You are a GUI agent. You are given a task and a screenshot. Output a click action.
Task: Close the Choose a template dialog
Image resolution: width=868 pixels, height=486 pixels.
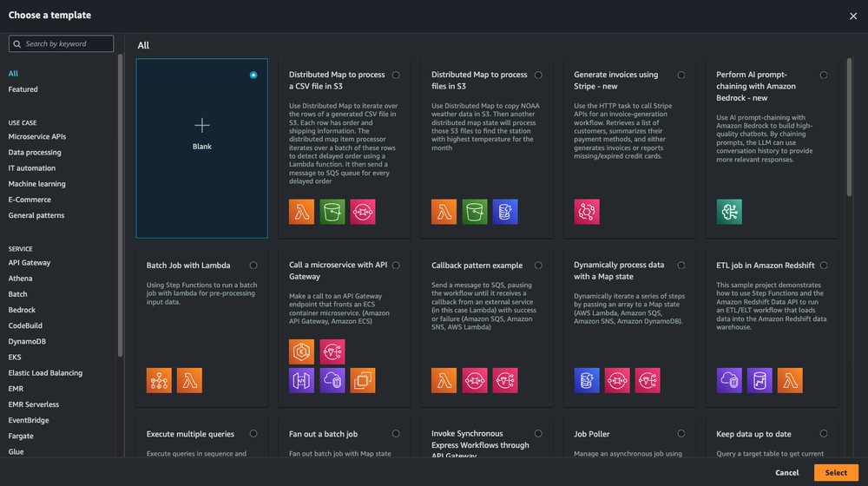pos(853,16)
